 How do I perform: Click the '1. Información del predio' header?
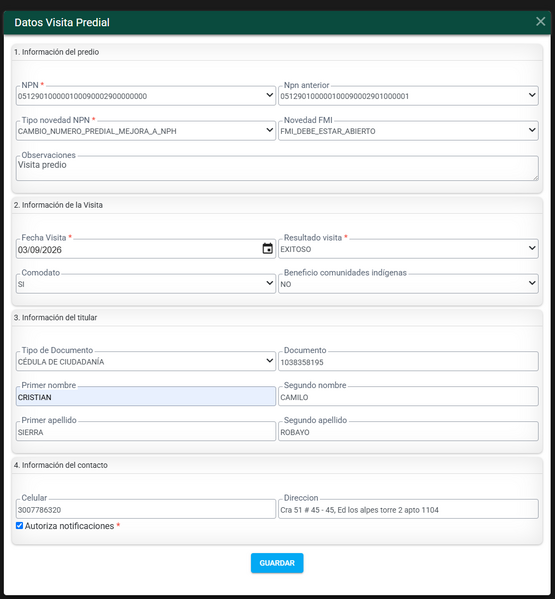(56, 52)
